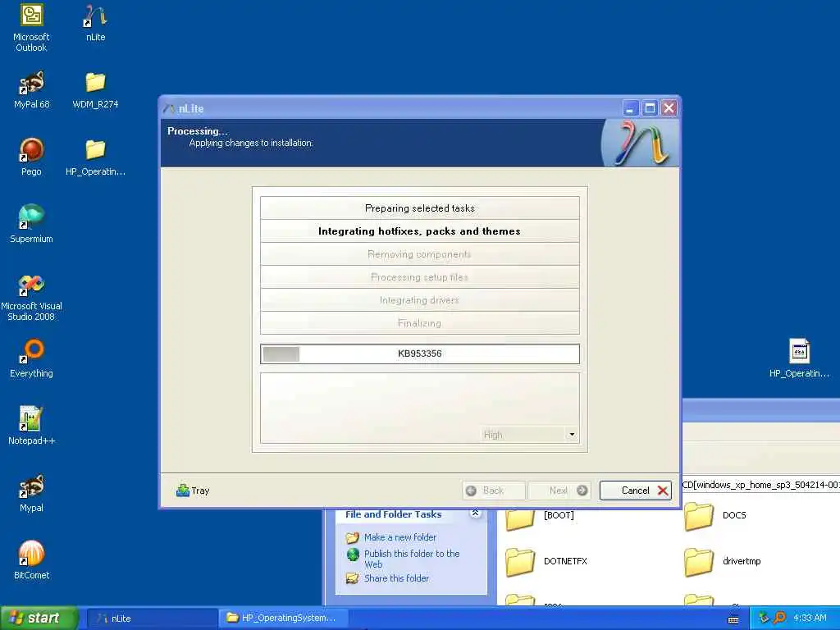Click the system clock showing 4:33 AM
This screenshot has width=840, height=630.
[x=810, y=618]
